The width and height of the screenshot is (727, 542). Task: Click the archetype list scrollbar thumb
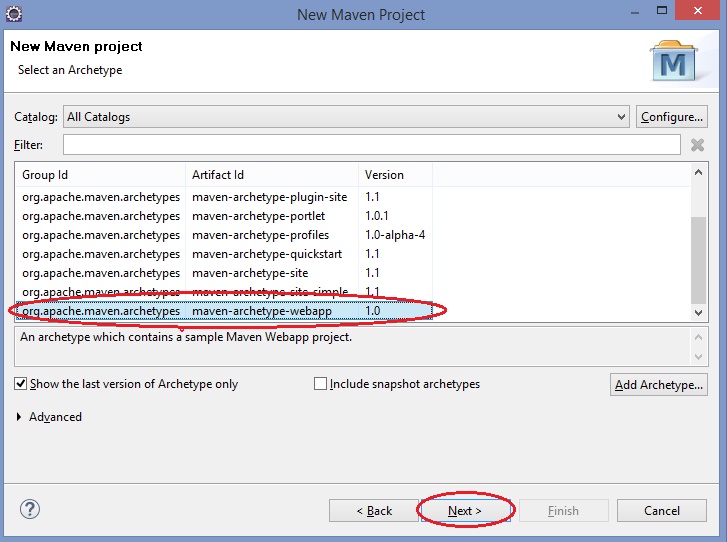pos(698,260)
